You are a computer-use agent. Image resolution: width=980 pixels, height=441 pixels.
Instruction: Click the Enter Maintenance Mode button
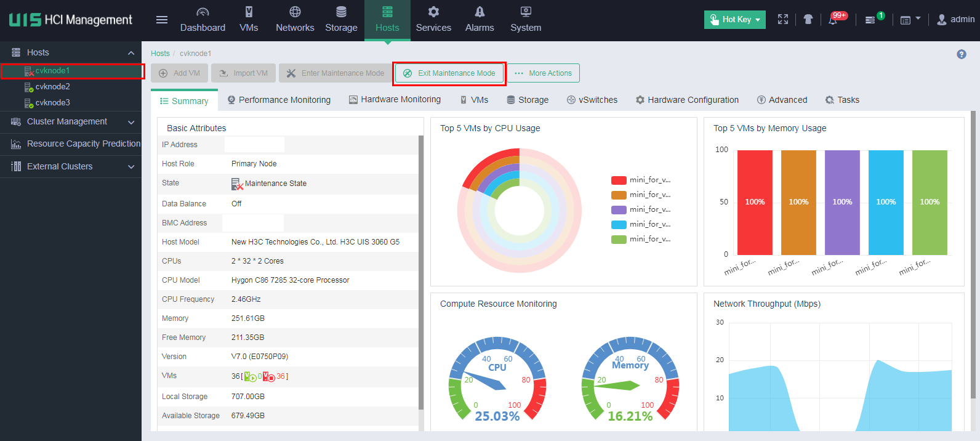pyautogui.click(x=335, y=73)
